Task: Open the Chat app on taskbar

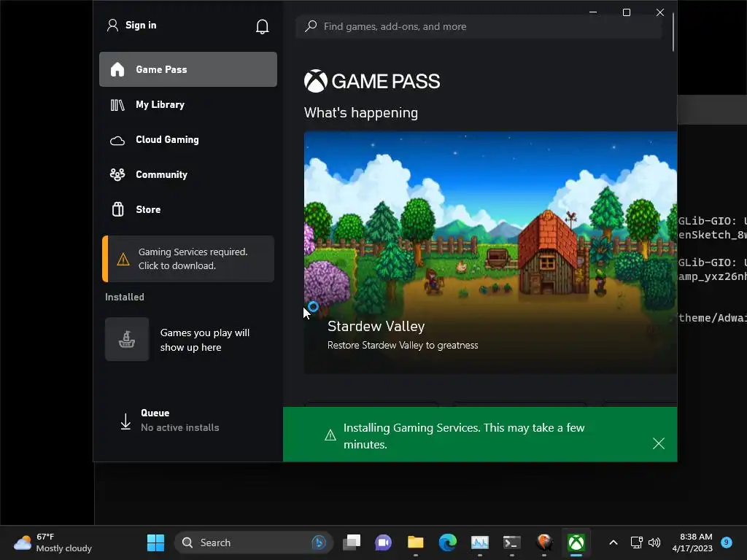Action: pos(383,542)
